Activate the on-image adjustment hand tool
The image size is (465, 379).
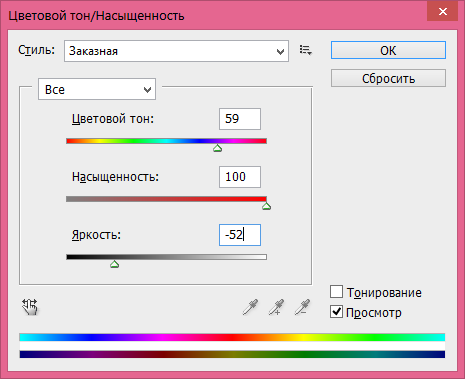30,307
